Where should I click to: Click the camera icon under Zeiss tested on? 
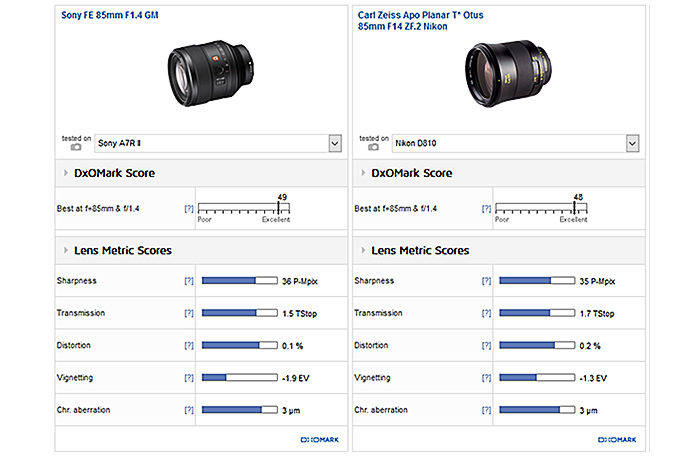click(373, 147)
